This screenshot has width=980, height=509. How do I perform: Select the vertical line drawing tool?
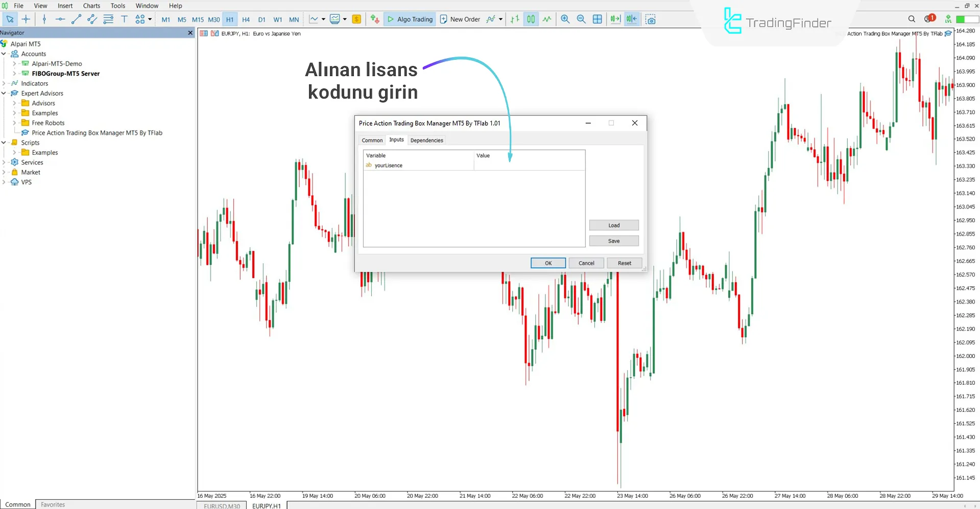[x=44, y=19]
